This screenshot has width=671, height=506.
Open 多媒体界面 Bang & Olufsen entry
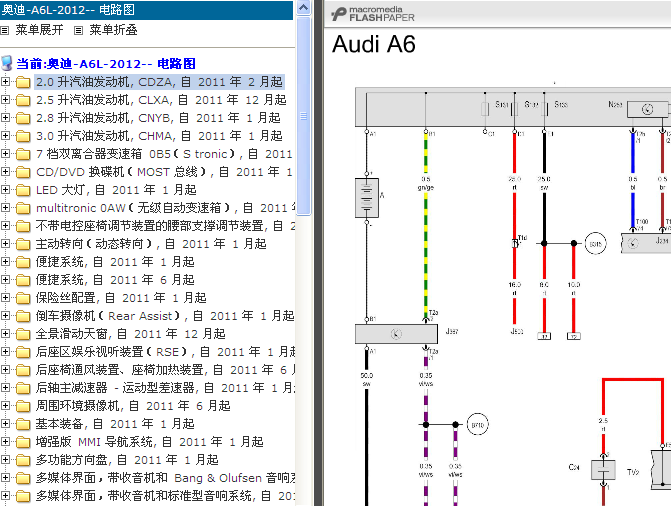pyautogui.click(x=165, y=477)
